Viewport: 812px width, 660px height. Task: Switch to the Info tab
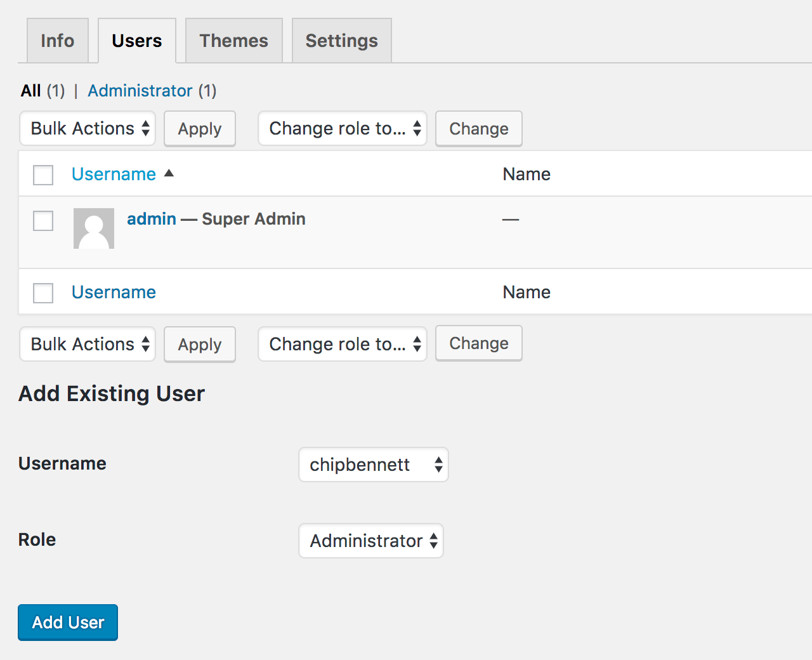(x=58, y=41)
